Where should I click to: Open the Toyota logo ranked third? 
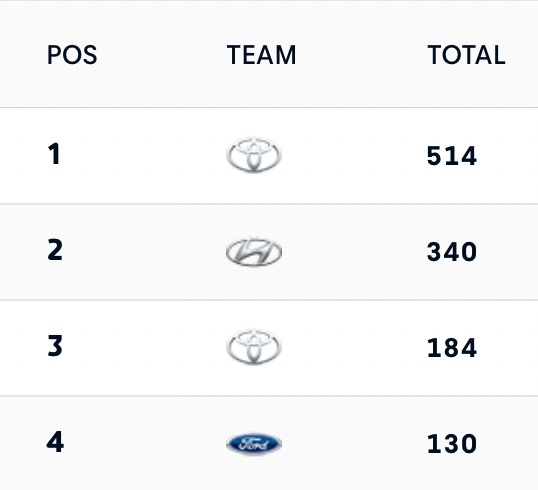254,347
